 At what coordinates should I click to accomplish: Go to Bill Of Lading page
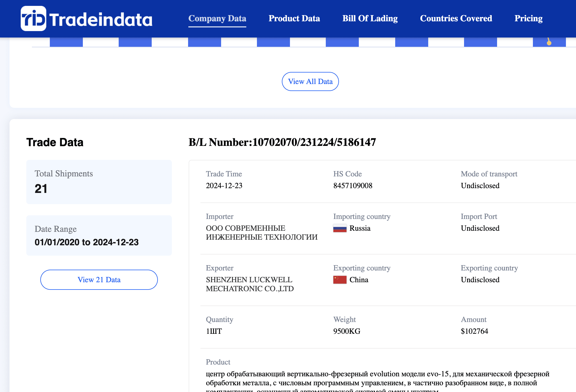370,18
